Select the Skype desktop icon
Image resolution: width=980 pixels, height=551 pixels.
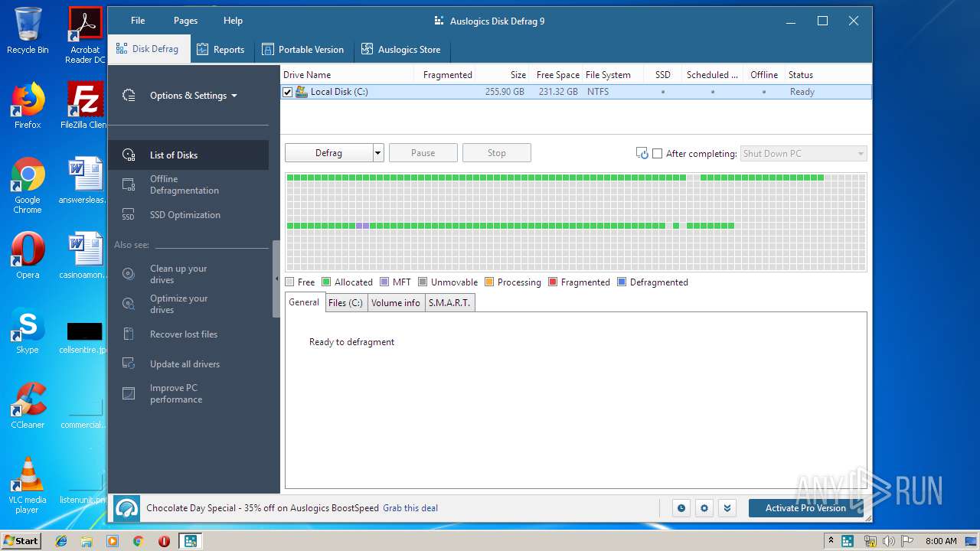pos(28,331)
